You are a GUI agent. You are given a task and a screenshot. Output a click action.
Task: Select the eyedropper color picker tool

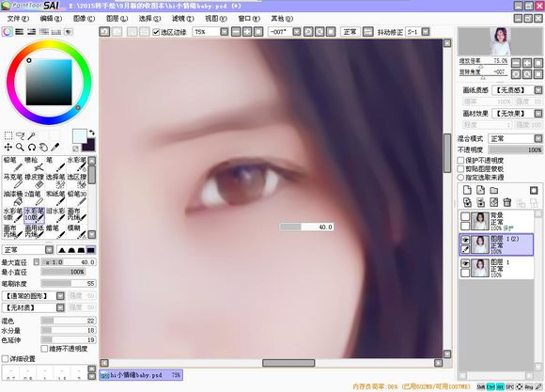(55, 148)
